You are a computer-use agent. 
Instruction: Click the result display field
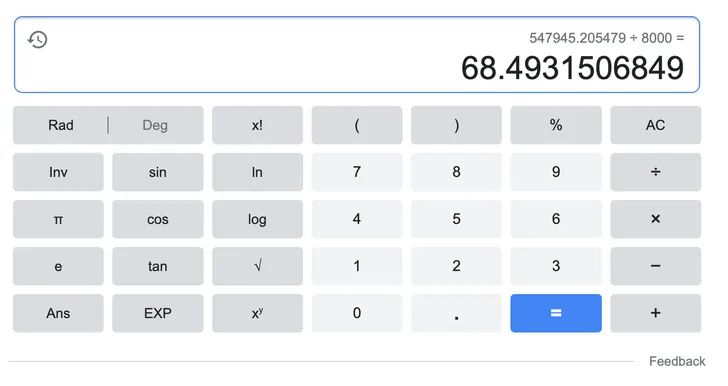point(357,55)
